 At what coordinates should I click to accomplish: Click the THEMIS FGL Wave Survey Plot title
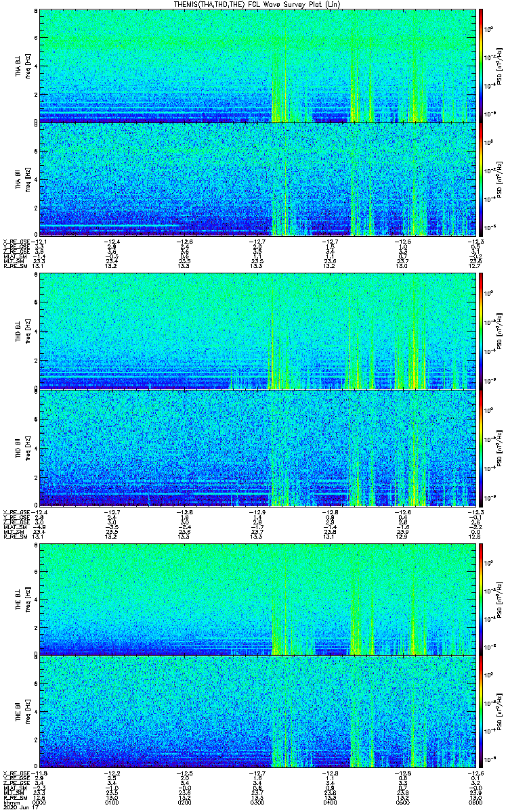[259, 4]
